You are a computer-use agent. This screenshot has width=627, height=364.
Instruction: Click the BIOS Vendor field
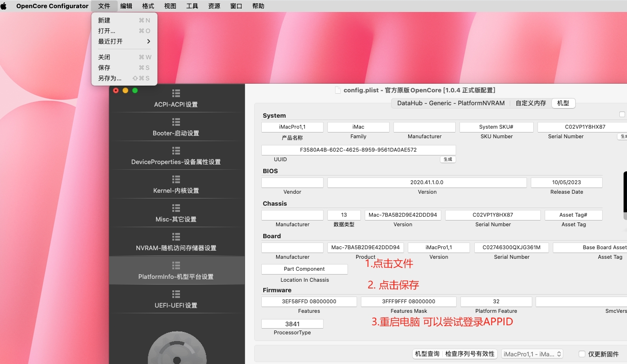pyautogui.click(x=292, y=182)
